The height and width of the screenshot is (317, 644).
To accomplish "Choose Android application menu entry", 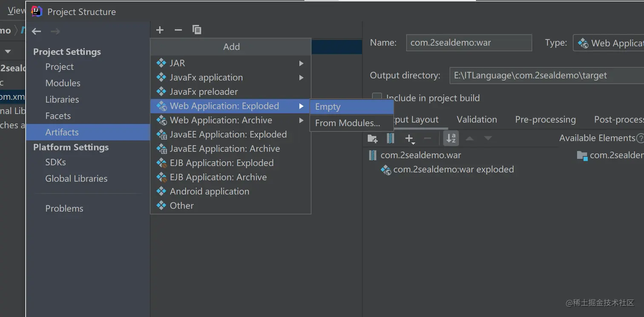I will [230, 191].
